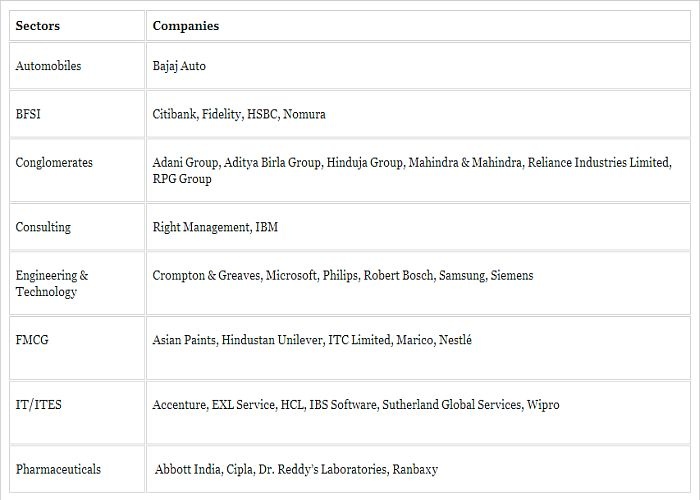Select the Pharmaceuticals sector cell

click(x=77, y=469)
